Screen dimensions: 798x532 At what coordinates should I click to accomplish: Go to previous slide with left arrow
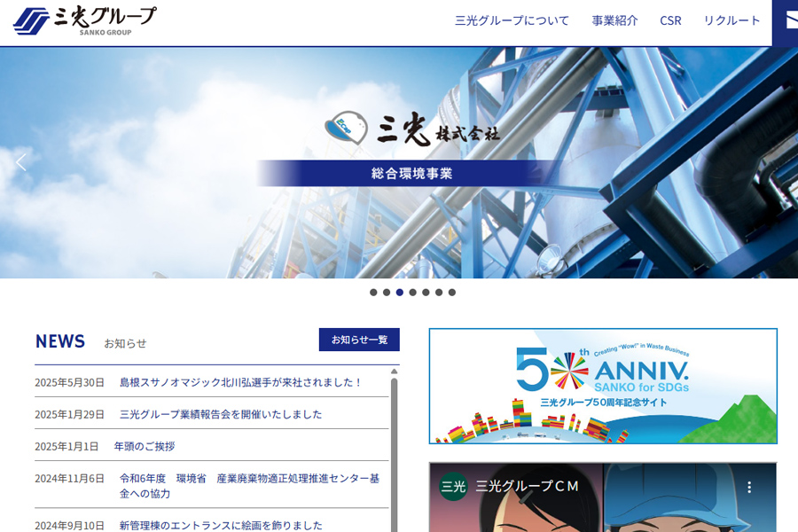(21, 162)
